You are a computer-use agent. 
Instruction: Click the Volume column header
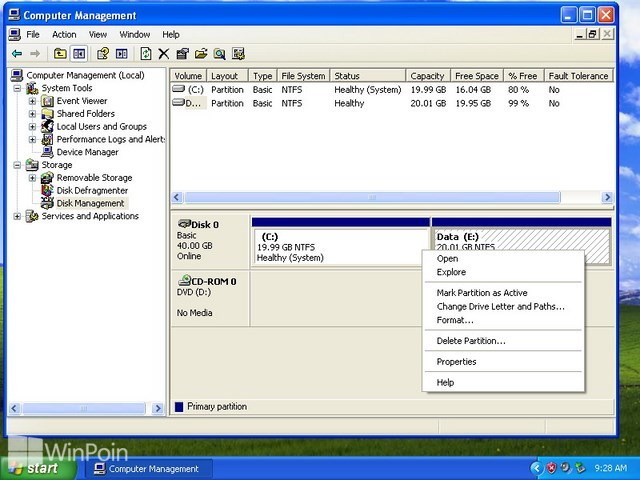(x=188, y=76)
